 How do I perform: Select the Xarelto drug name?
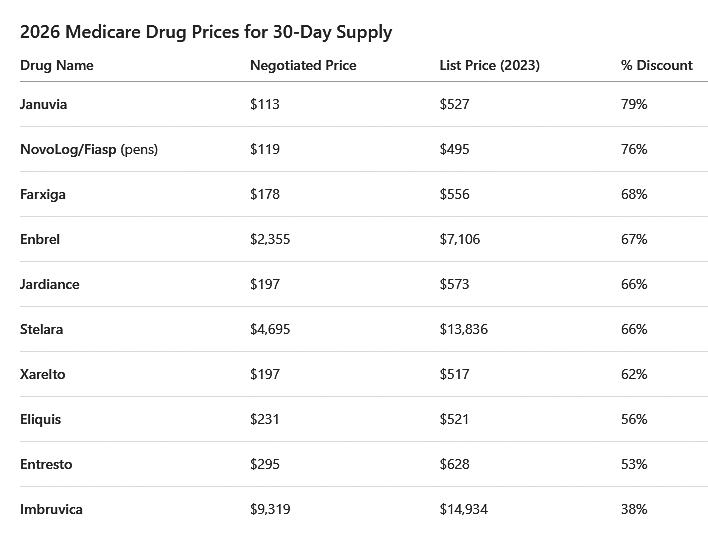(x=43, y=374)
